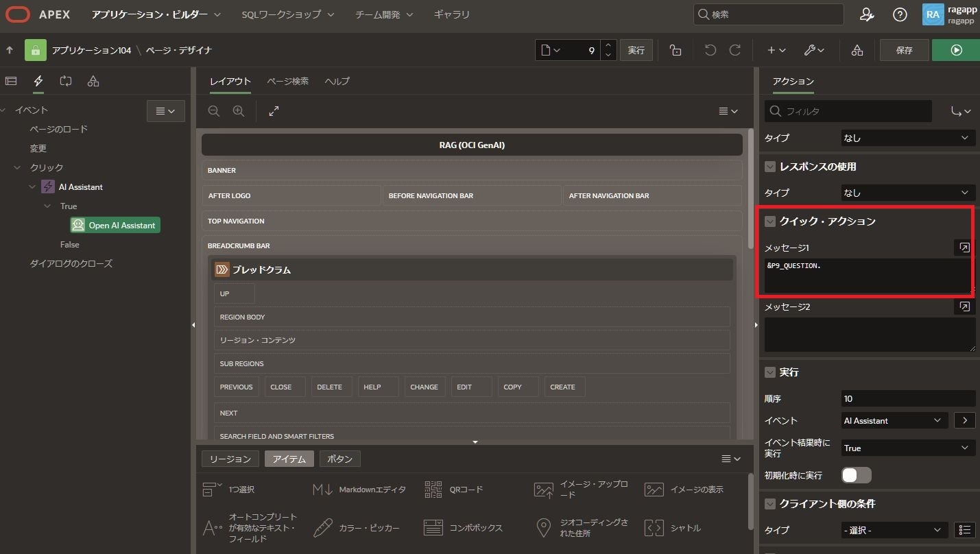The width and height of the screenshot is (980, 554).
Task: Open the アプリケーション104 breadcrumb link
Action: point(91,50)
